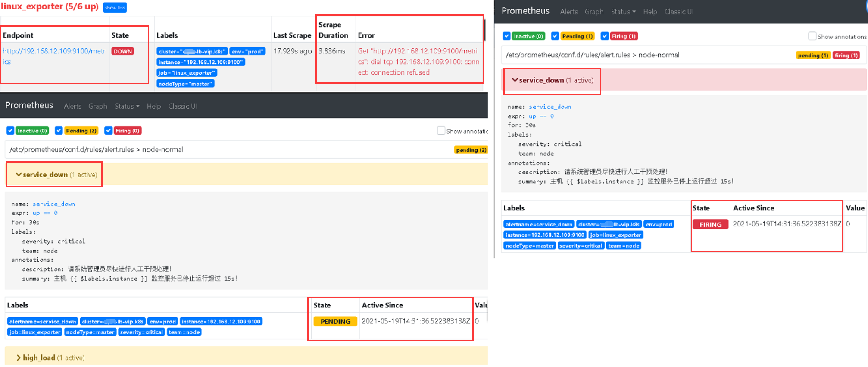
Task: Click 'up == 0' expression link in left panel
Action: pyautogui.click(x=45, y=213)
